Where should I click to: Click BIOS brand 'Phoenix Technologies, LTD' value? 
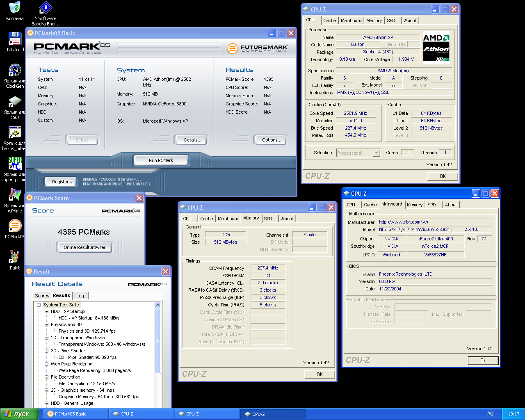tap(435, 274)
